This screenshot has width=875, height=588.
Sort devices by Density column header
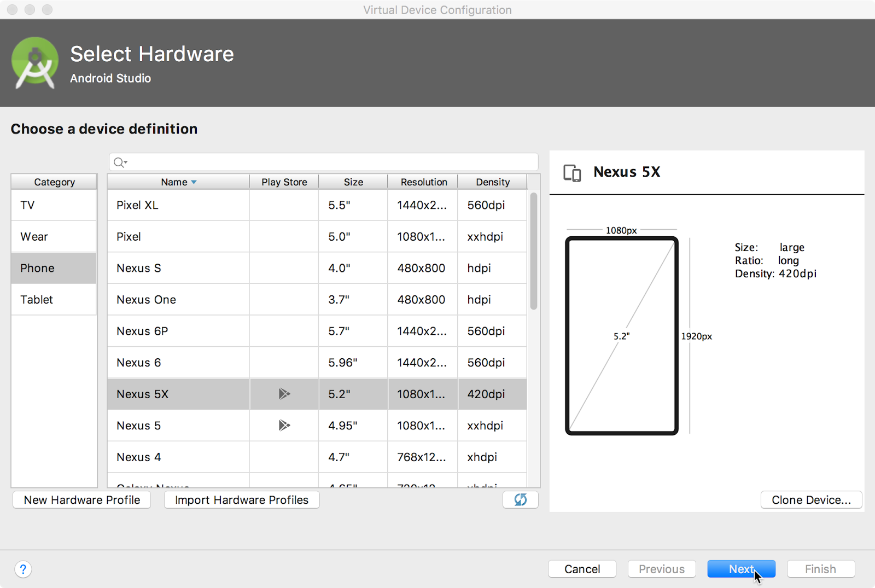pos(492,182)
